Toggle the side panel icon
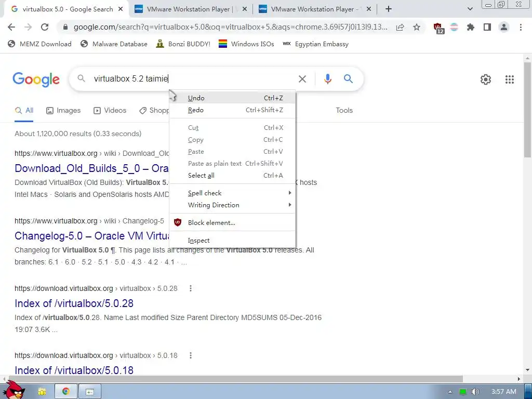 coord(487,27)
